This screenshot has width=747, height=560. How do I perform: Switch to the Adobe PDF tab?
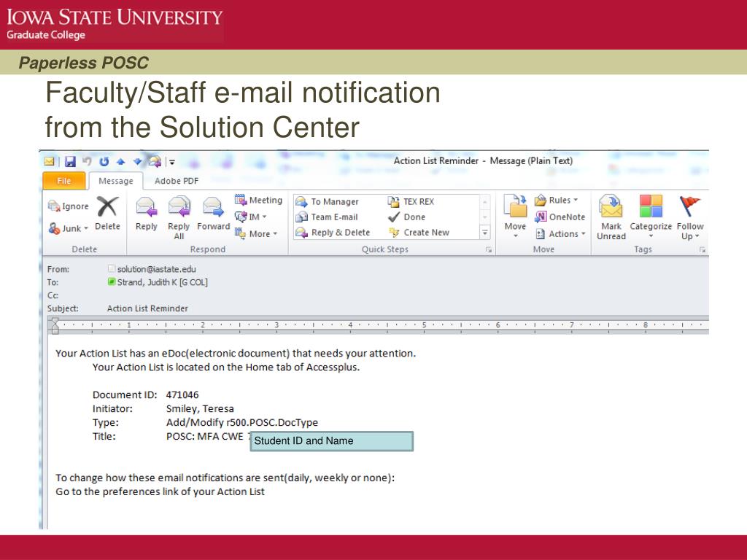(177, 181)
